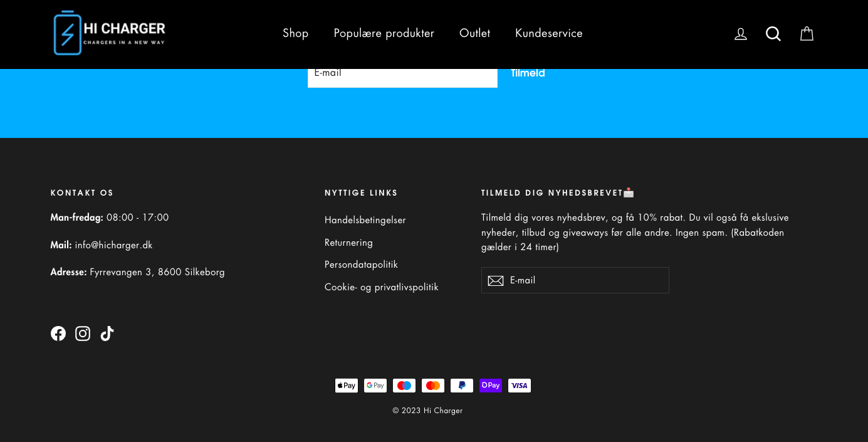Visit the Facebook page icon
The width and height of the screenshot is (868, 442).
click(58, 334)
